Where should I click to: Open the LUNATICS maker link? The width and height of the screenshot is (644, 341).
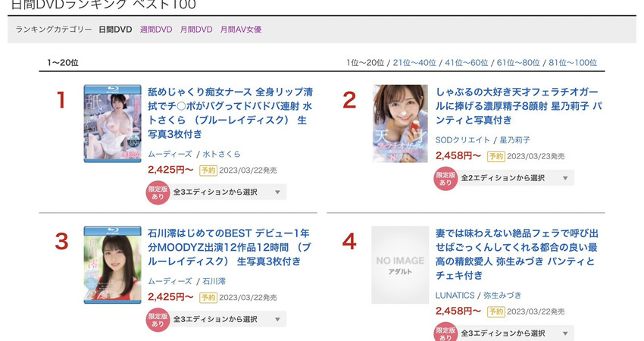(x=455, y=296)
